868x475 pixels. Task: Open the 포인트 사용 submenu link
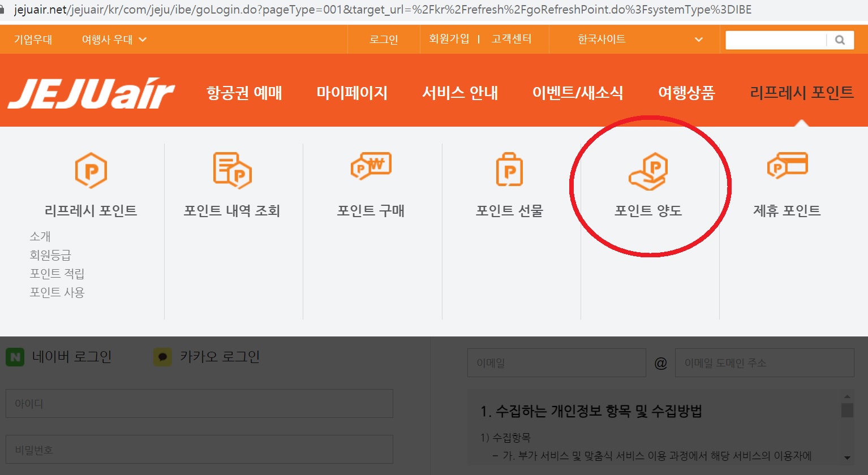click(57, 292)
